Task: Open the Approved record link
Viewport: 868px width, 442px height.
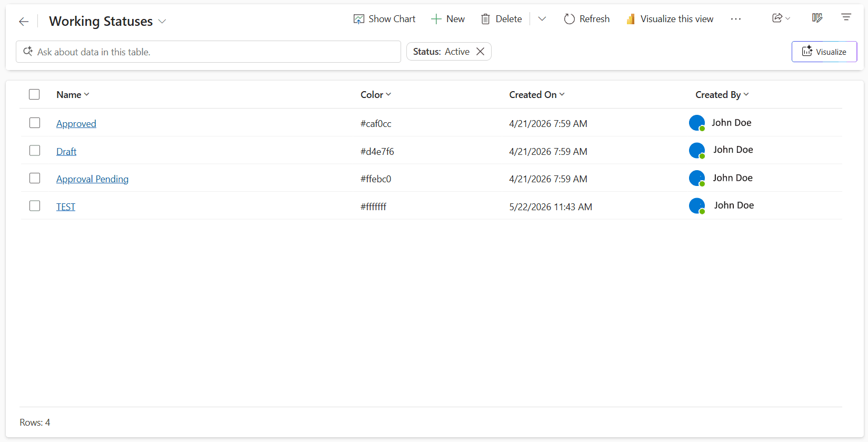Action: click(76, 124)
